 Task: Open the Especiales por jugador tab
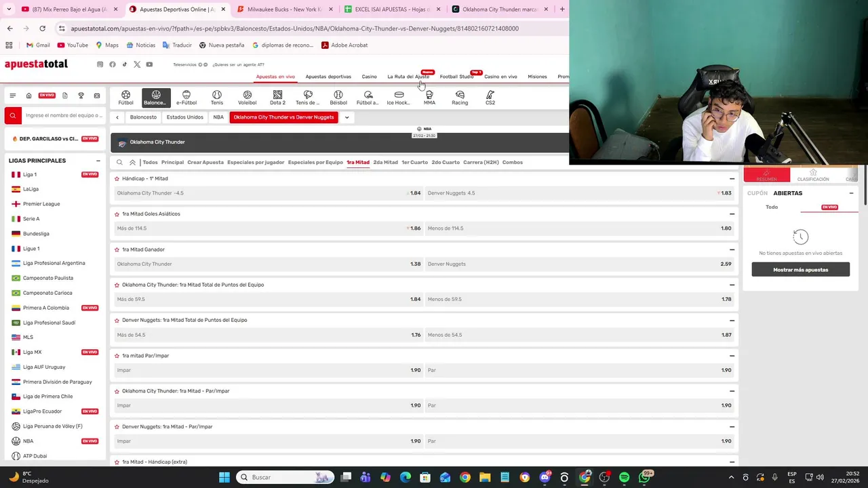click(256, 163)
